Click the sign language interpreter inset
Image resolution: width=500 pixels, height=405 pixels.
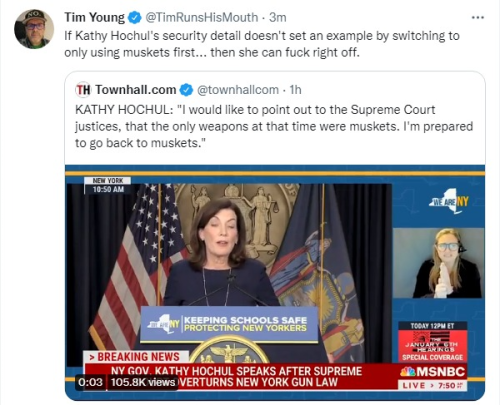click(438, 263)
